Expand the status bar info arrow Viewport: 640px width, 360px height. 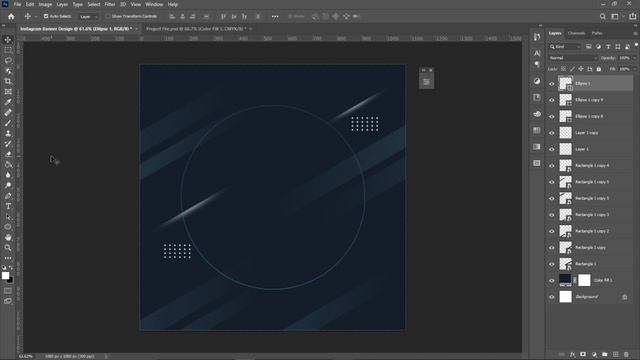coord(106,356)
